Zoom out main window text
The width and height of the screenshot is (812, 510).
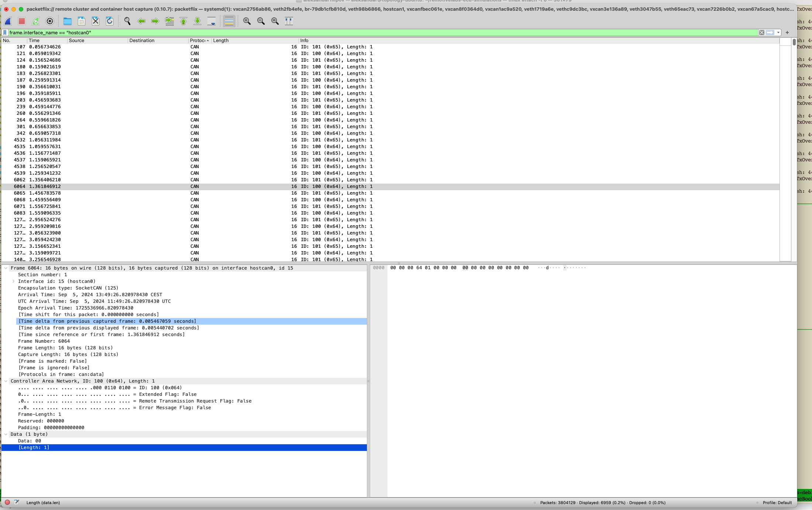point(261,21)
